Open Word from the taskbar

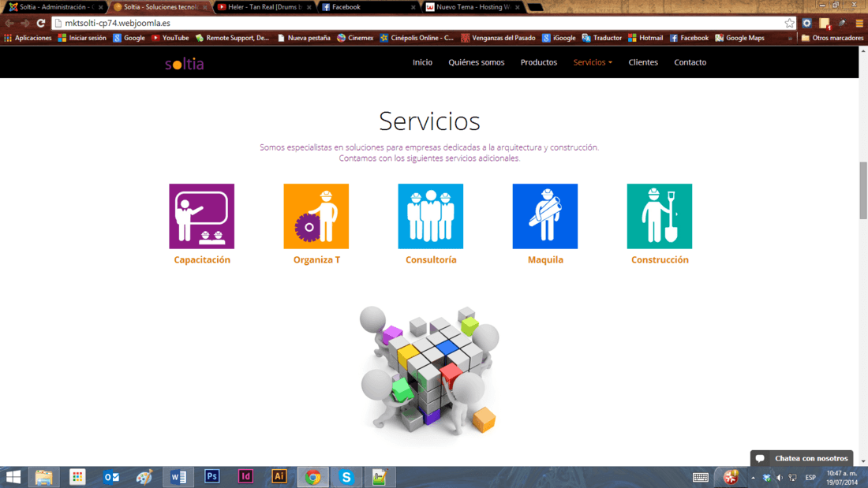(x=178, y=476)
